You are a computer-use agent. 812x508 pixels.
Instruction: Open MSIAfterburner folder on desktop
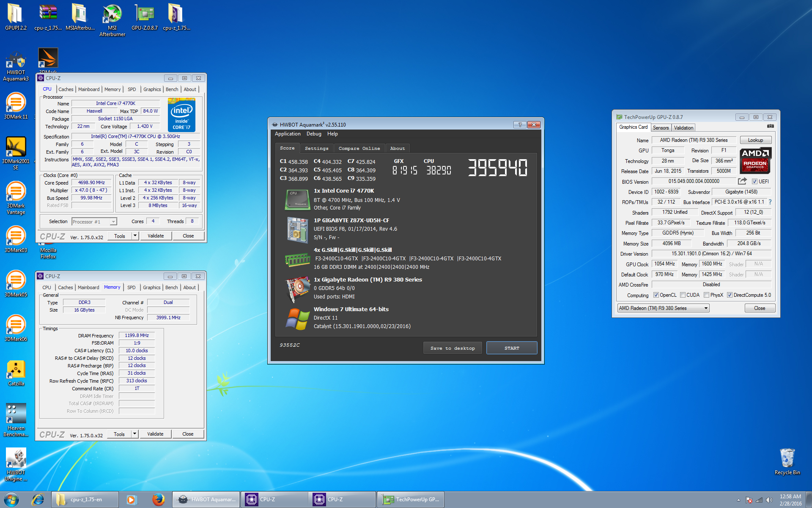point(80,17)
